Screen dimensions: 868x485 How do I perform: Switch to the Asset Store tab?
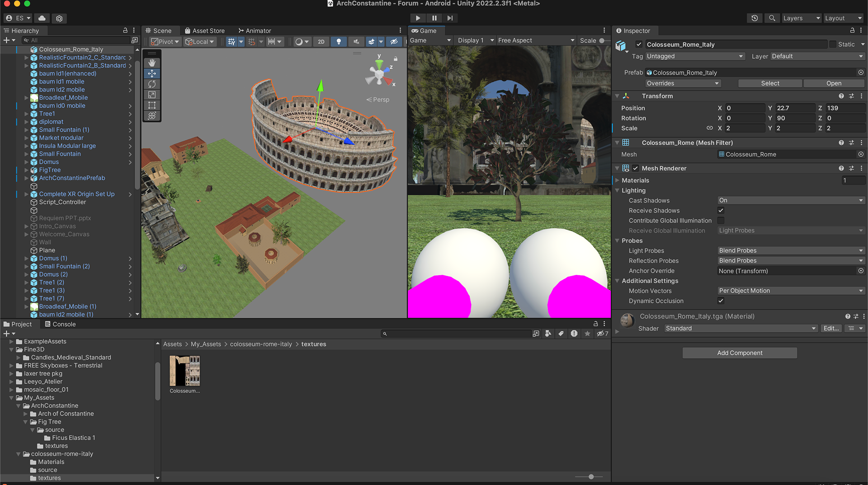(204, 30)
